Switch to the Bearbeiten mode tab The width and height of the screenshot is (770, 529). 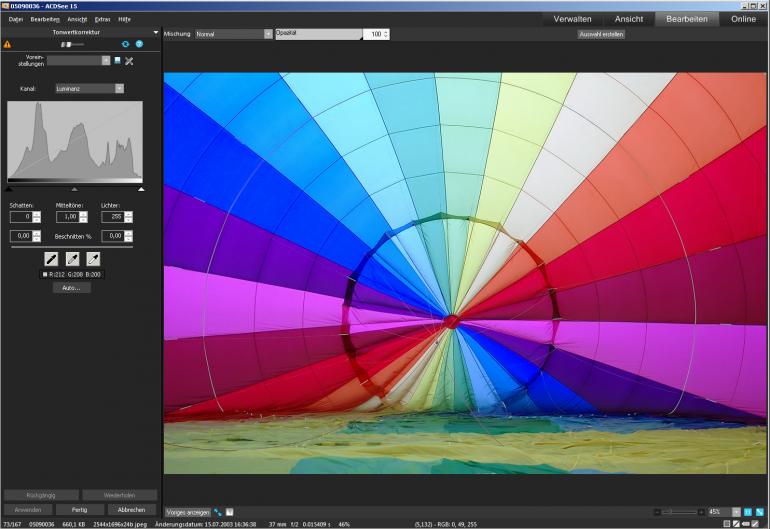click(x=687, y=19)
